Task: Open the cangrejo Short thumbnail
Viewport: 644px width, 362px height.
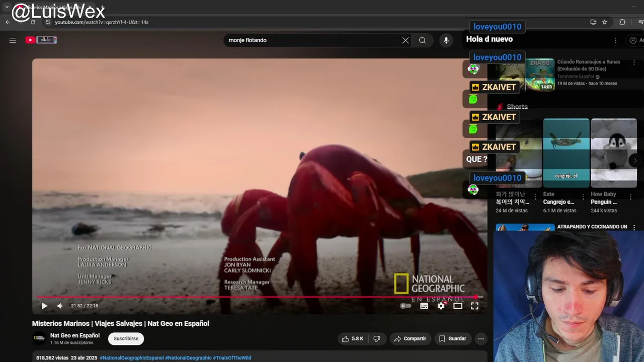Action: [x=566, y=153]
